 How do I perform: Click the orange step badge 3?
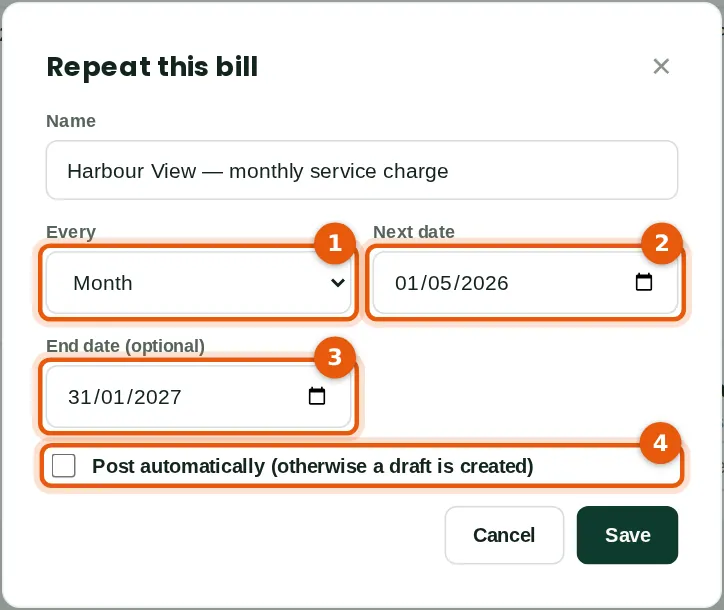(x=335, y=357)
